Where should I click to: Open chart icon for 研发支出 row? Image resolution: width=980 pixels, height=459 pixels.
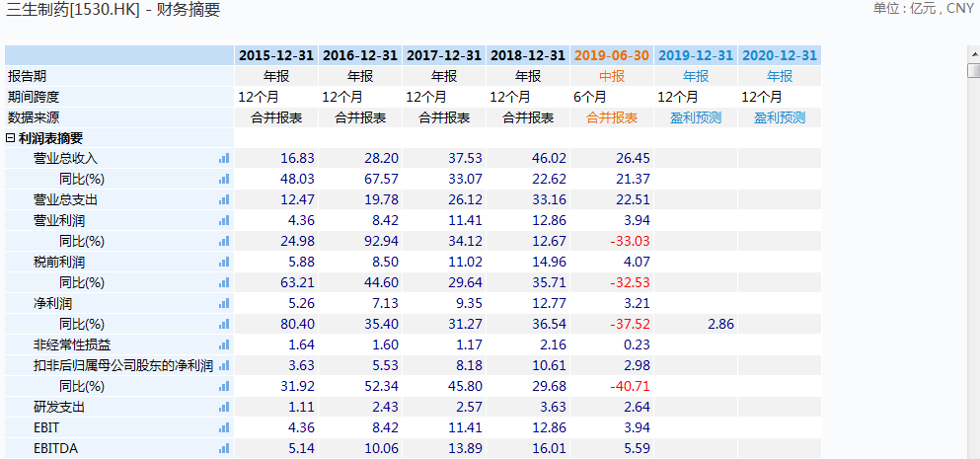224,407
